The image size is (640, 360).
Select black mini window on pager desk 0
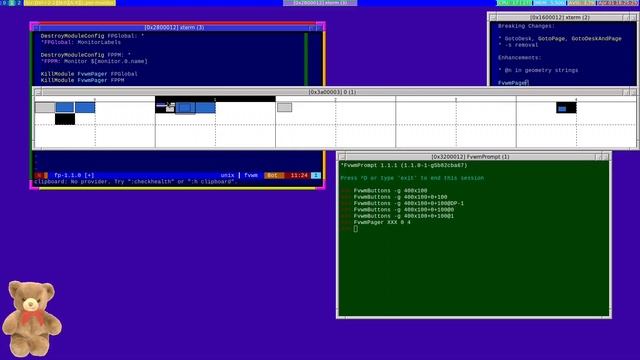tap(65, 119)
